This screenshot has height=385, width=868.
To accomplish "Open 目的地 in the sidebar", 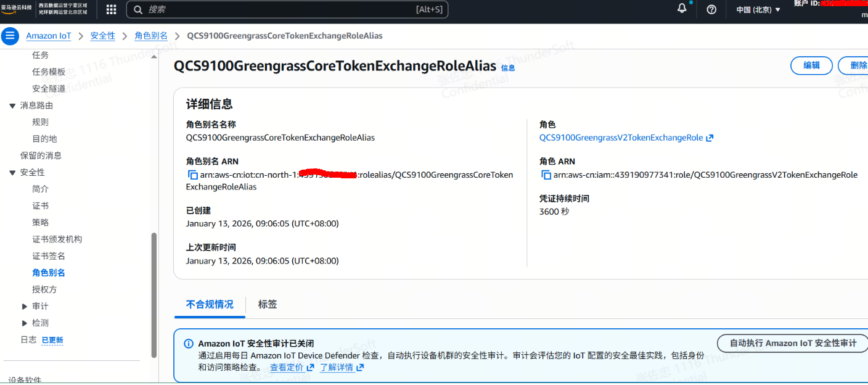I will (x=44, y=139).
